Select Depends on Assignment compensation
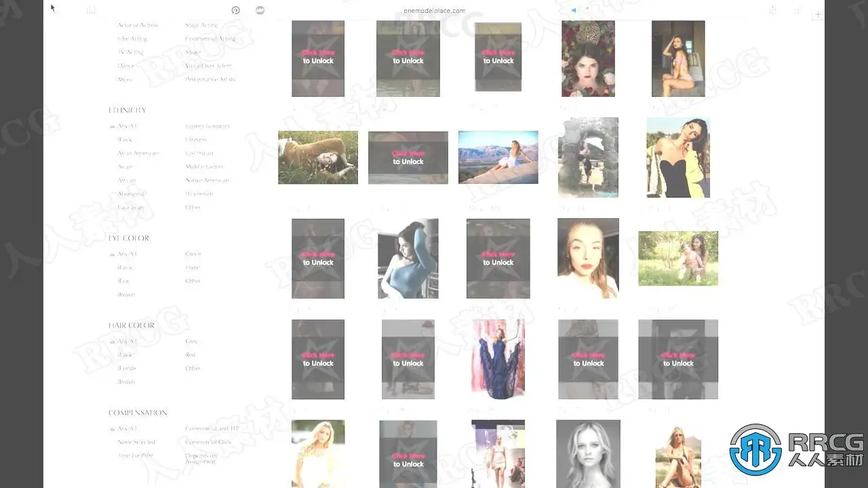This screenshot has height=488, width=868. click(201, 458)
